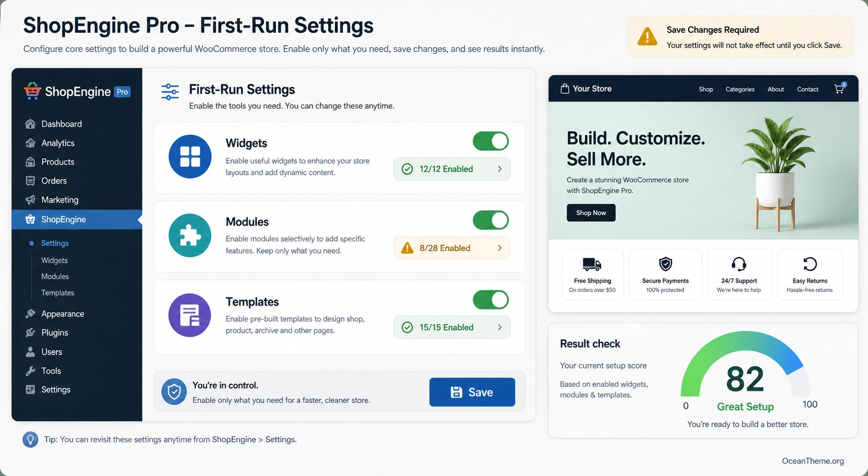This screenshot has height=476, width=868.
Task: Click the blue Widgets grid icon
Action: pyautogui.click(x=190, y=157)
